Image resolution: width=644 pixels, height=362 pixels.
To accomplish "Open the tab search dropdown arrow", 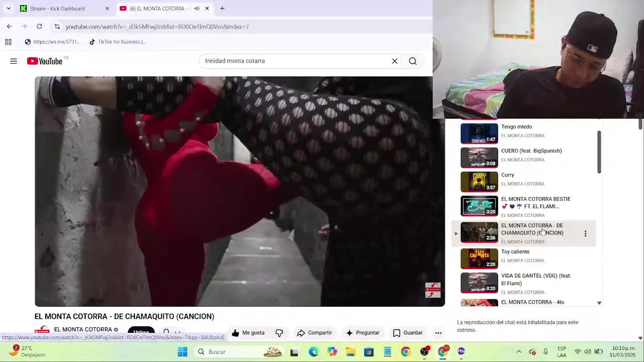I will pyautogui.click(x=9, y=8).
